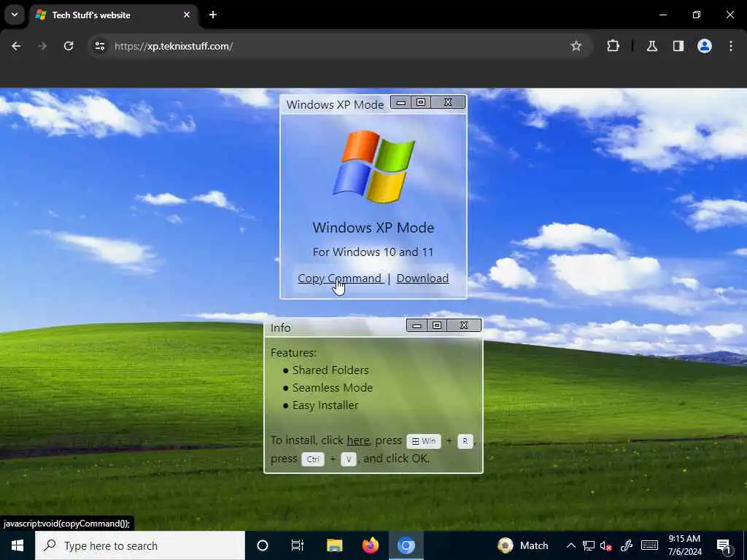Screen dimensions: 747x560
Task: Maximize the Info panel
Action: [437, 325]
